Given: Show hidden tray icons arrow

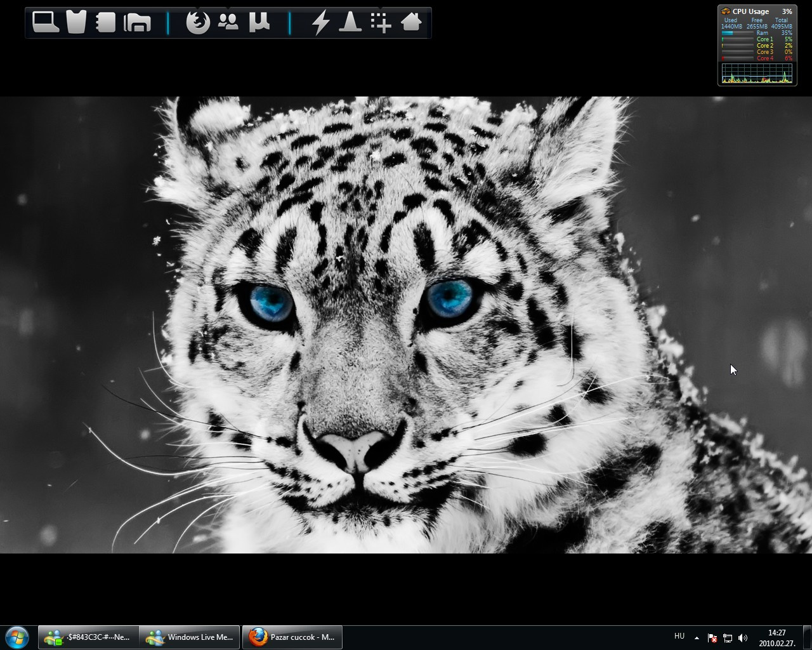Looking at the screenshot, I should click(x=697, y=637).
